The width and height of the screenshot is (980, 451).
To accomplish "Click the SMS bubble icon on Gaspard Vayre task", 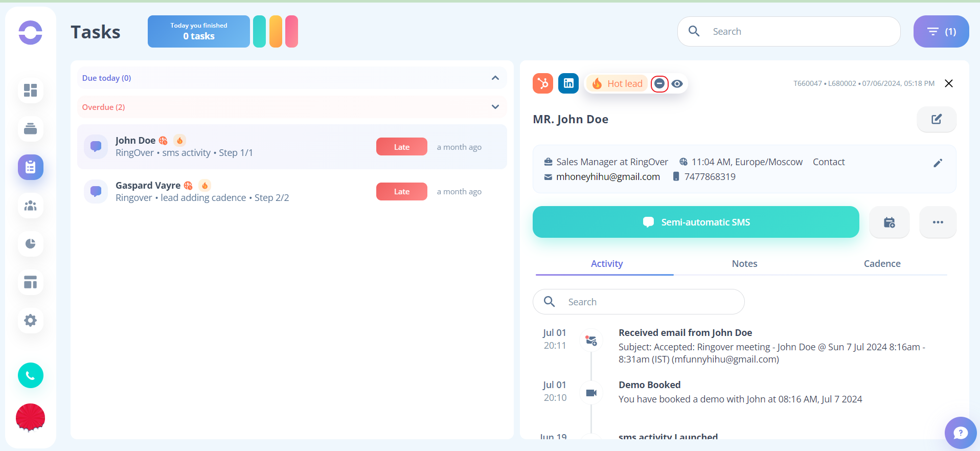I will [96, 191].
